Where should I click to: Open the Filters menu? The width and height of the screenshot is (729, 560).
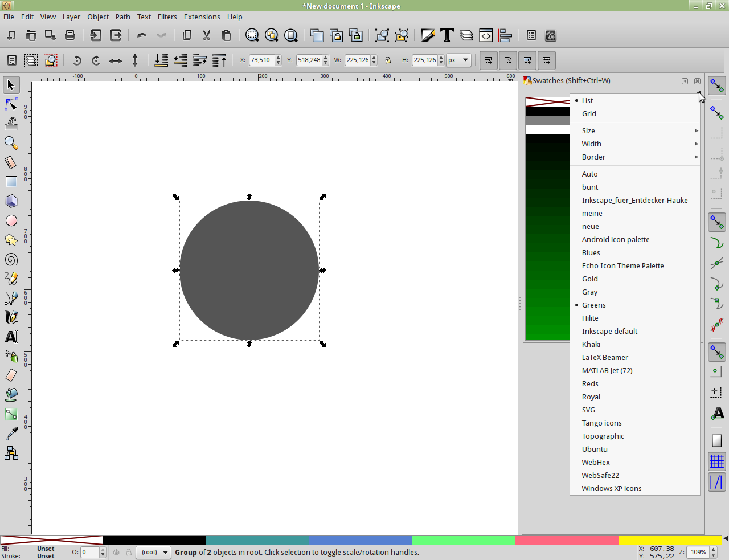coord(167,17)
